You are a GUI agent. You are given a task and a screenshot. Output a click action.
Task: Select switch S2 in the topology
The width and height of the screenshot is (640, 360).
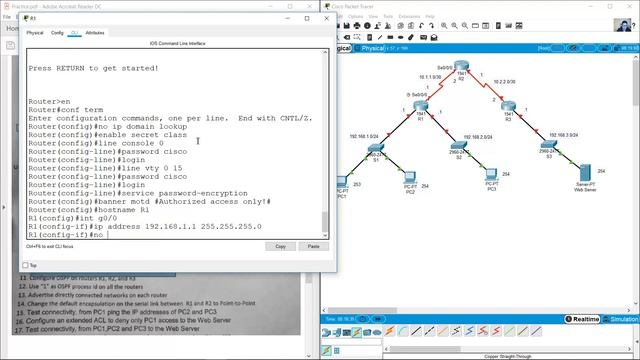[x=459, y=146]
